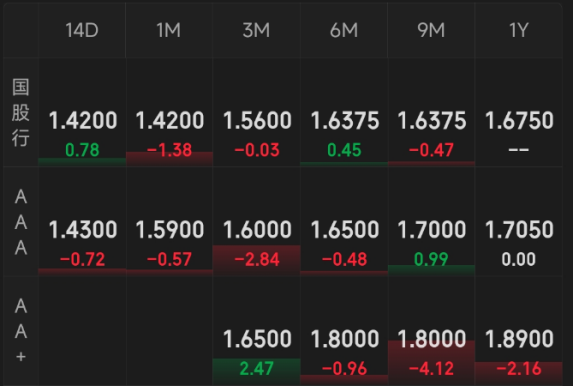Choose the 6M tenor header
This screenshot has height=386, width=574.
[x=344, y=30]
